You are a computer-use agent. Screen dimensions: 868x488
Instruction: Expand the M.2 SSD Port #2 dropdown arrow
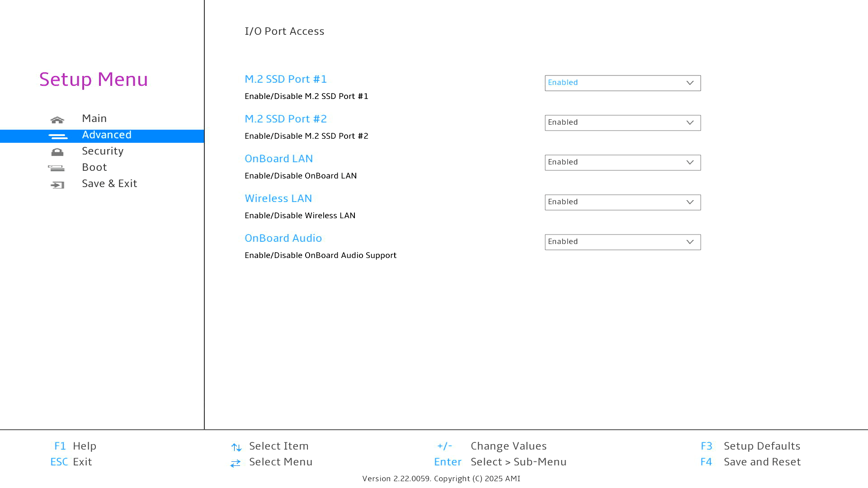point(689,123)
